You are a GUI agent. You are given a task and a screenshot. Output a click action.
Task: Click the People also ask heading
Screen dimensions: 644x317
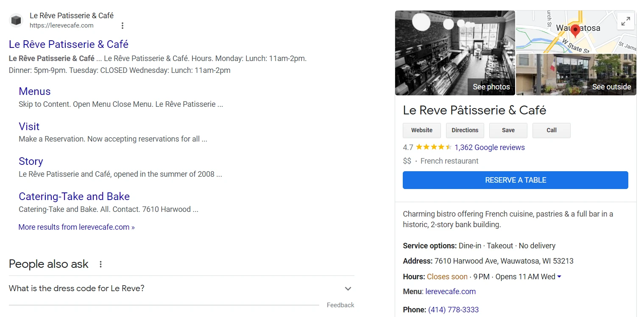(49, 264)
